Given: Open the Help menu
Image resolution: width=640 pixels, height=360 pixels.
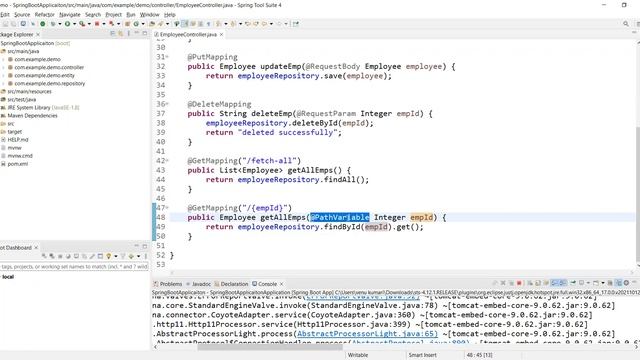Looking at the screenshot, I should 169,14.
